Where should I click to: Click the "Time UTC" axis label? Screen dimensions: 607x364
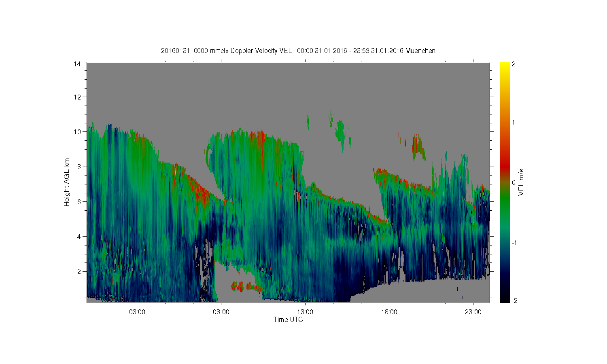point(288,320)
